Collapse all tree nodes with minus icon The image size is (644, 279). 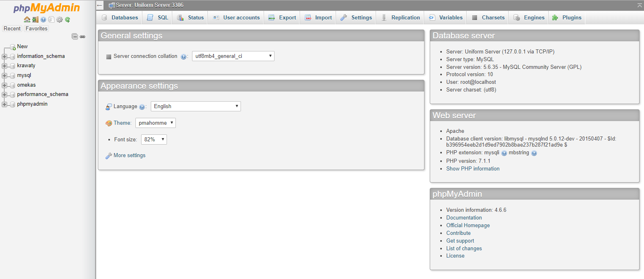click(x=75, y=36)
